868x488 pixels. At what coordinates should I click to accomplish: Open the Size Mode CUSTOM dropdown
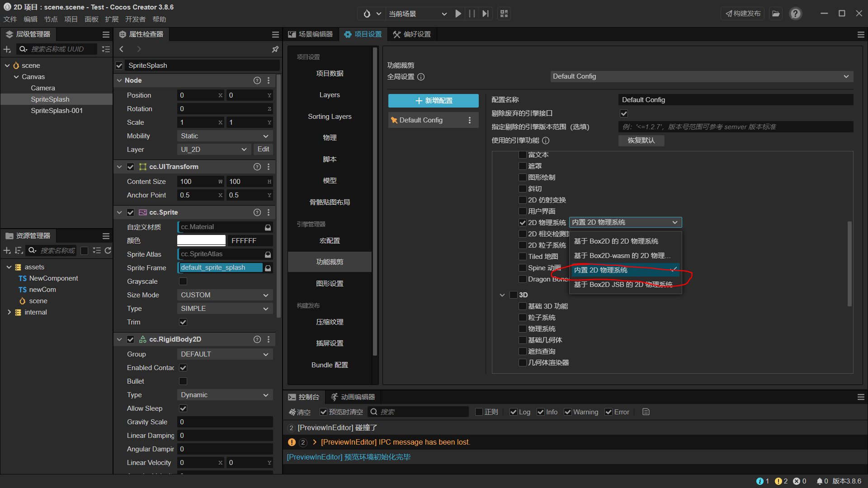tap(225, 295)
